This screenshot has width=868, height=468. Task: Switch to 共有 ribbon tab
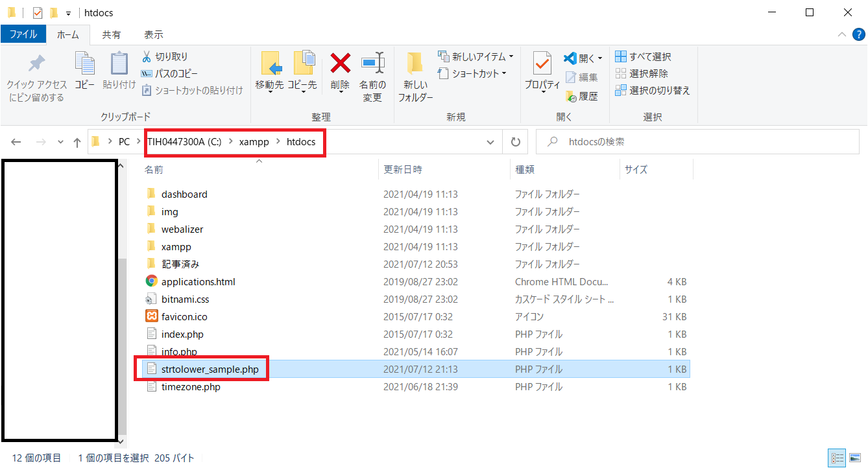pos(112,34)
